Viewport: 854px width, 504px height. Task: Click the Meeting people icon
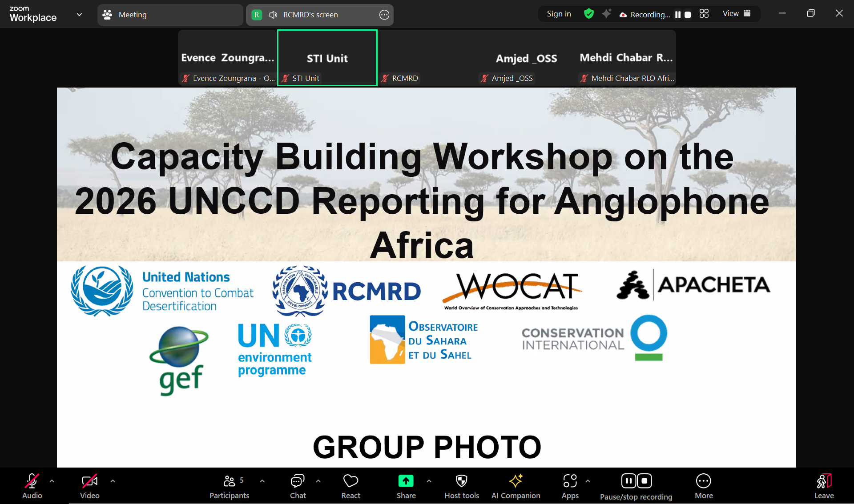107,15
